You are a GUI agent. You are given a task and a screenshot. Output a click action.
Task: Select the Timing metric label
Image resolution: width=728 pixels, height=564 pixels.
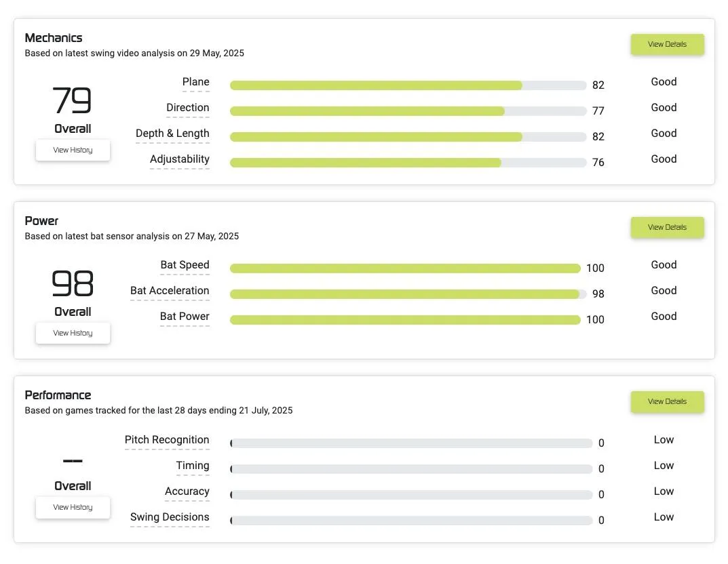(x=193, y=466)
